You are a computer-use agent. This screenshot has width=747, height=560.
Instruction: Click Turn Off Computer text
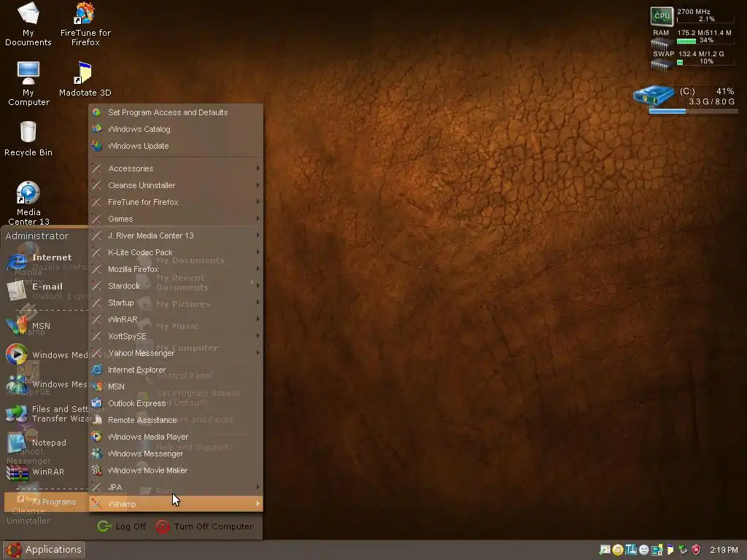[214, 526]
